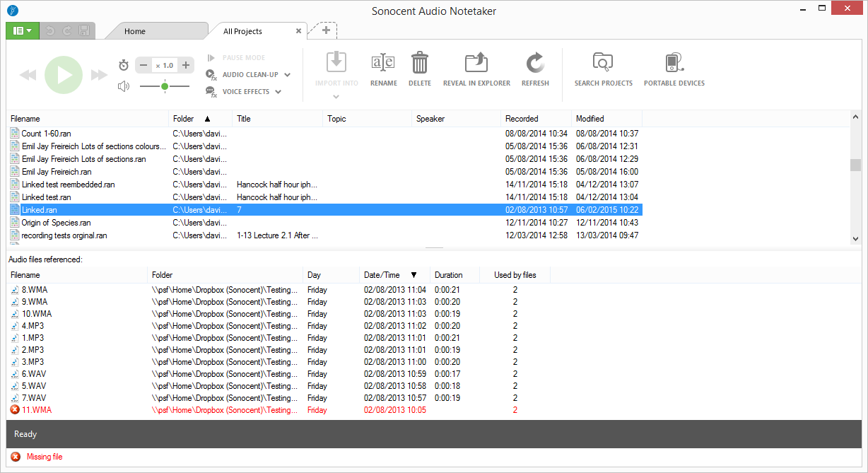Image resolution: width=868 pixels, height=473 pixels.
Task: Click the Missing file legend icon
Action: pyautogui.click(x=16, y=457)
